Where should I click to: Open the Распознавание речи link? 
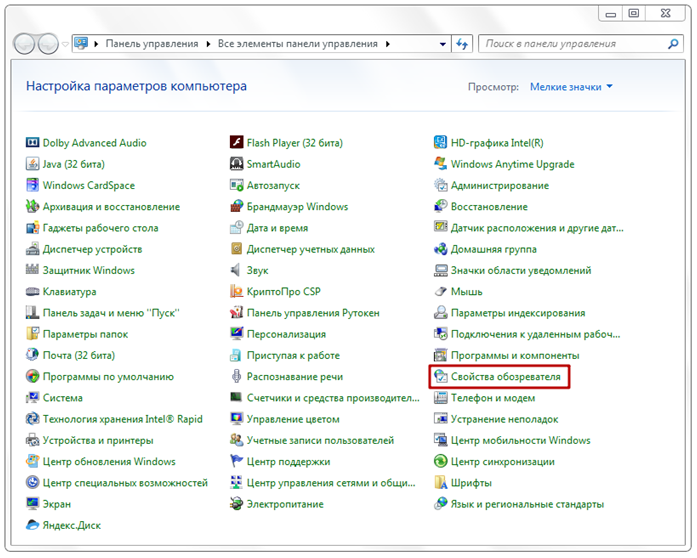[295, 377]
